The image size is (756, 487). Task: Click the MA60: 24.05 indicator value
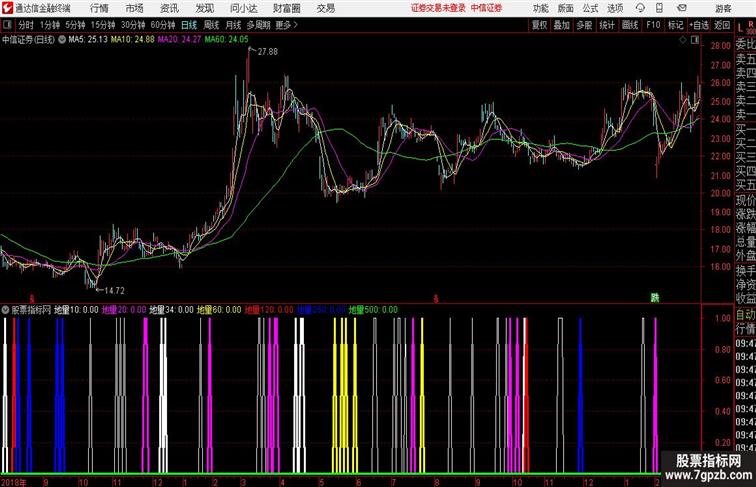pyautogui.click(x=227, y=40)
